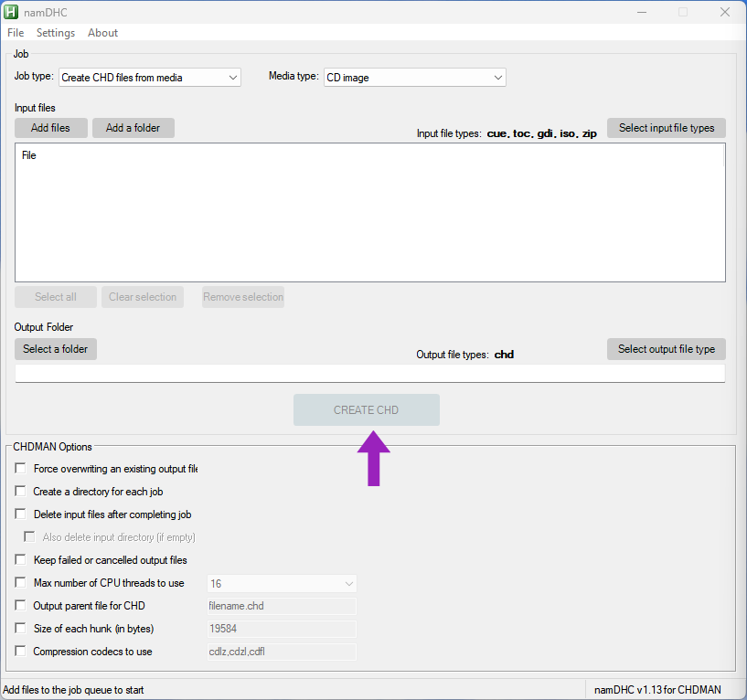Click the Clear selection button
Image resolution: width=747 pixels, height=700 pixels.
pos(143,297)
